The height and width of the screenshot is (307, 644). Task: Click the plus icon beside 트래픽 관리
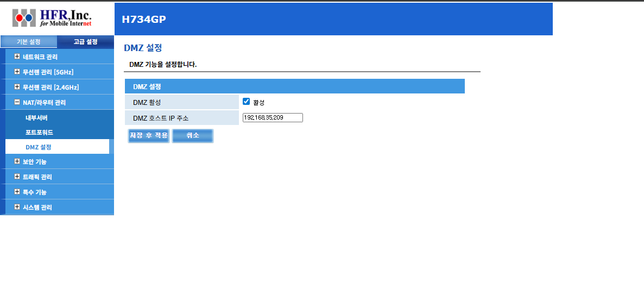point(17,177)
